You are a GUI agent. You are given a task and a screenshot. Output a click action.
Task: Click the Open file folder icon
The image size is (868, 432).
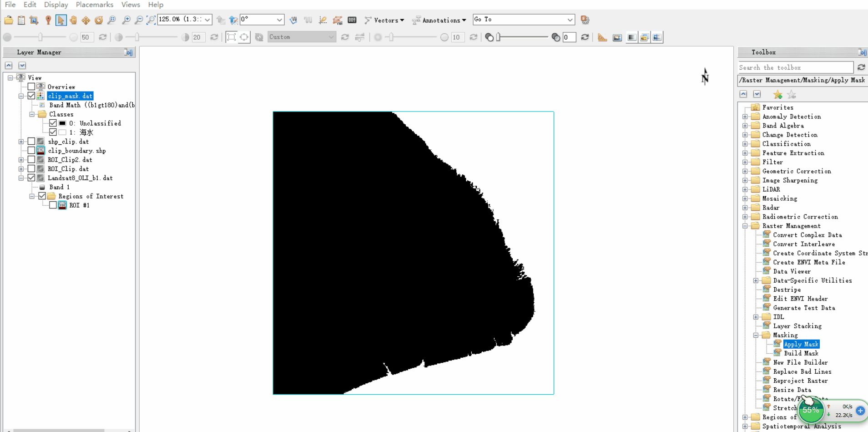9,20
